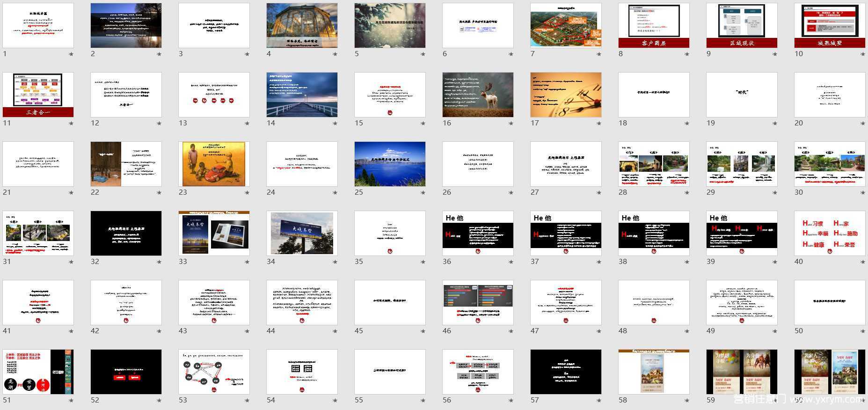Select slide 58 with the poster image
Viewport: 868px width, 410px height.
click(x=654, y=372)
